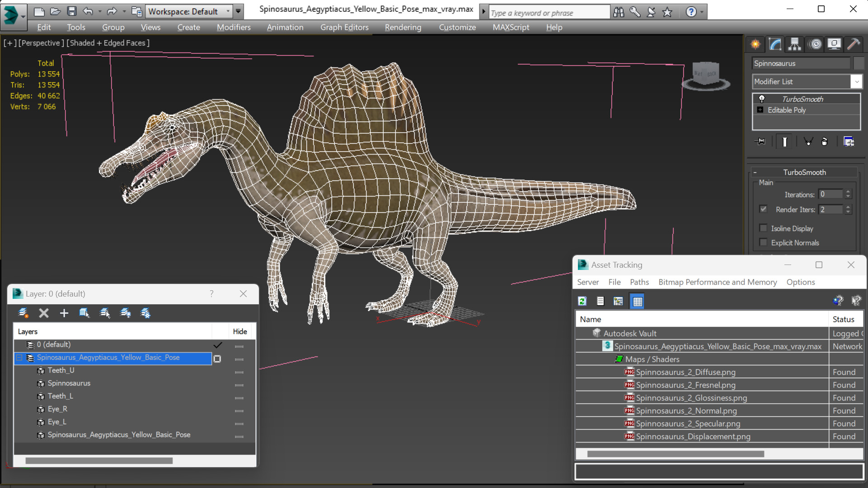The height and width of the screenshot is (488, 868).
Task: Click Configure Modifier Sets icon
Action: tap(849, 142)
